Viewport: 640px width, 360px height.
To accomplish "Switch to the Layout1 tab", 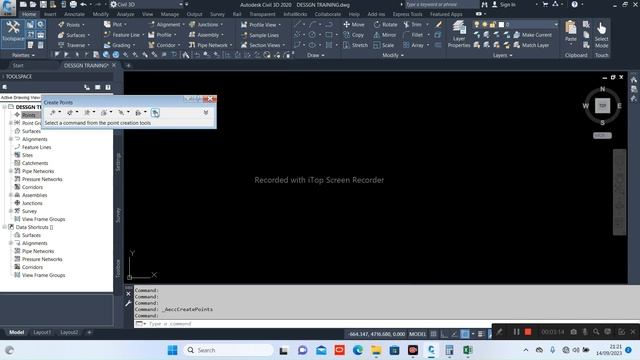I will pyautogui.click(x=42, y=332).
